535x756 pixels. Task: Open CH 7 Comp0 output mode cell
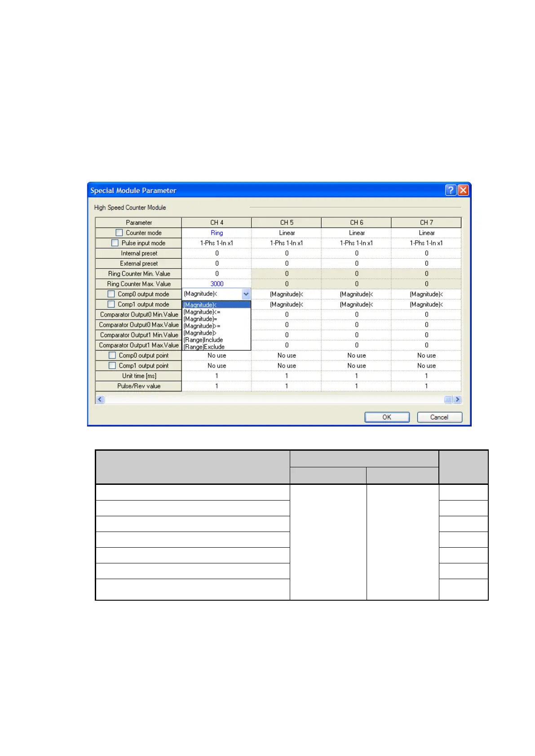click(426, 294)
